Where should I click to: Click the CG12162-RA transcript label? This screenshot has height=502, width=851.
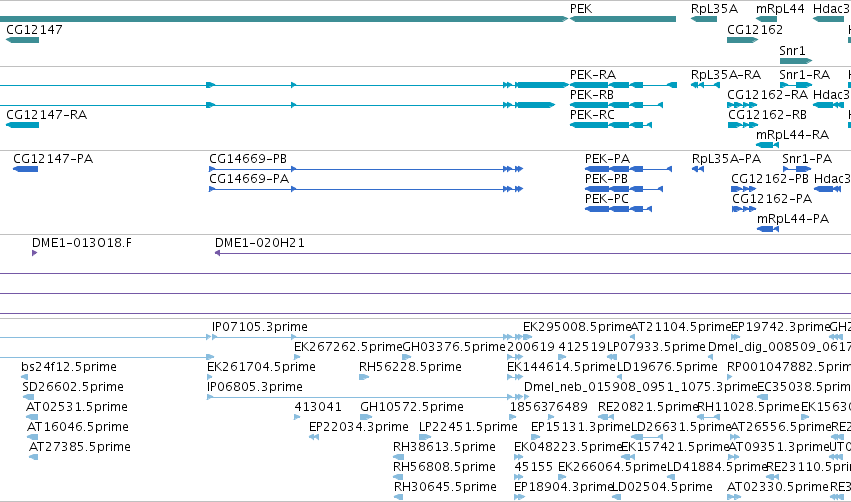767,94
